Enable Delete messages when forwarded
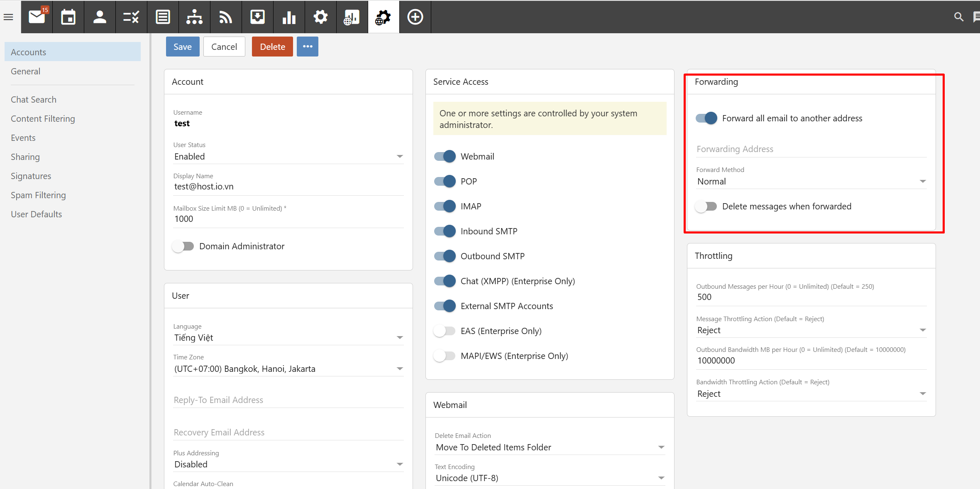The width and height of the screenshot is (980, 489). point(706,206)
